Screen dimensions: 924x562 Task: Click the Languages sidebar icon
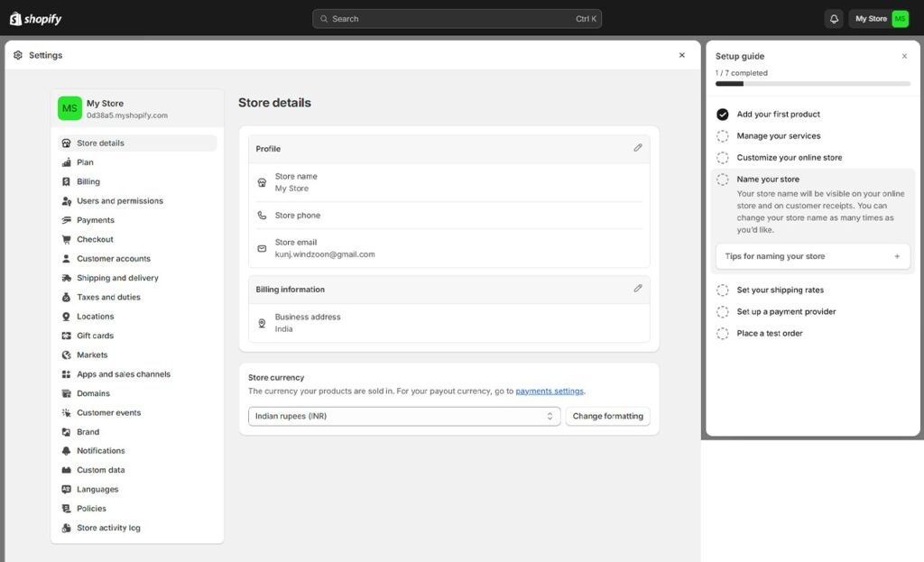[66, 489]
